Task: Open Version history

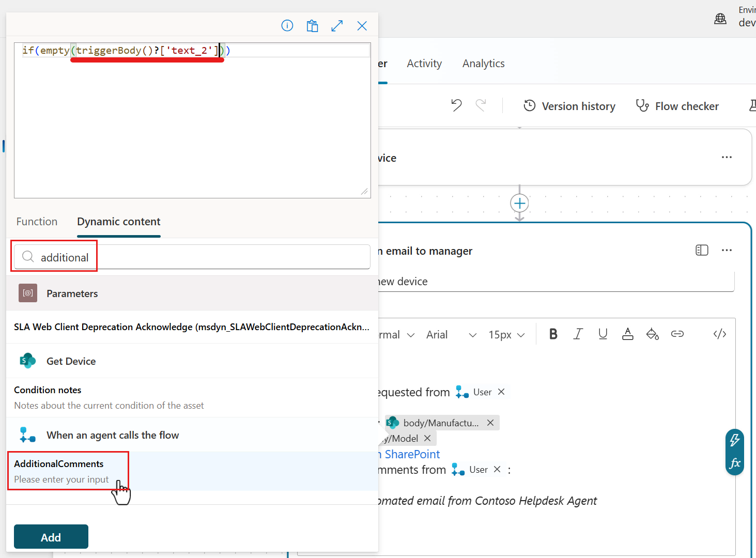Action: click(x=569, y=105)
